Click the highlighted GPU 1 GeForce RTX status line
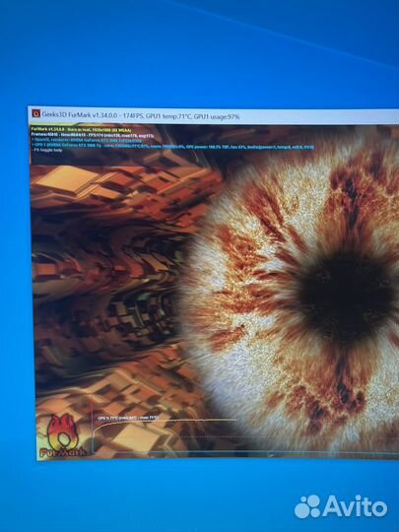The image size is (399, 532). point(172,146)
